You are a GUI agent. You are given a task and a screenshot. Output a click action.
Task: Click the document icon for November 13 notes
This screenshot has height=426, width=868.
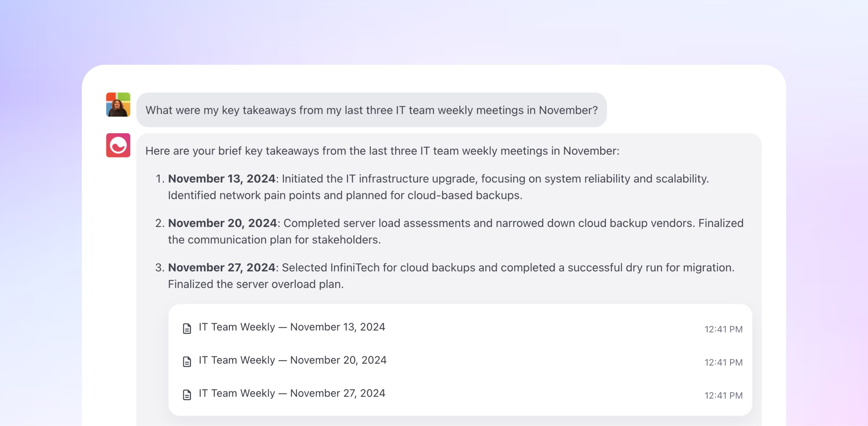click(187, 328)
